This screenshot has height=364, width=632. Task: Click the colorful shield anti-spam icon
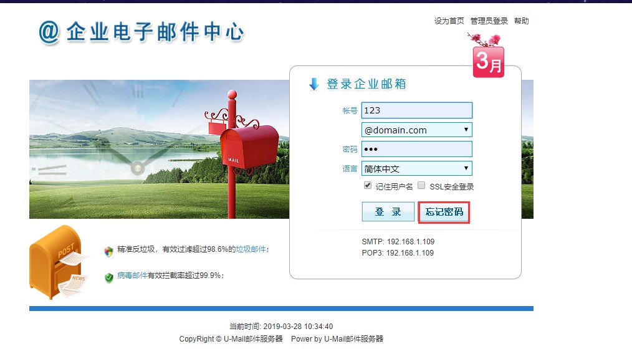point(108,252)
